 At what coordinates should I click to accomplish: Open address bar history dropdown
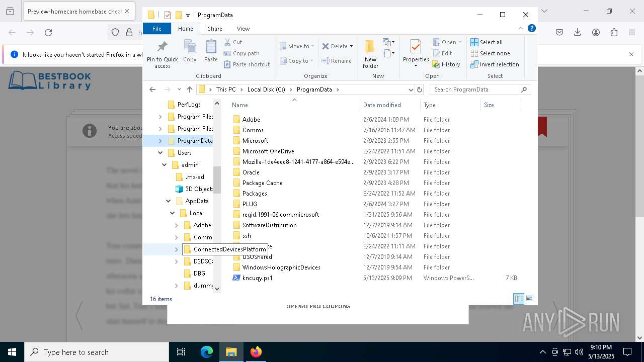tap(411, 89)
